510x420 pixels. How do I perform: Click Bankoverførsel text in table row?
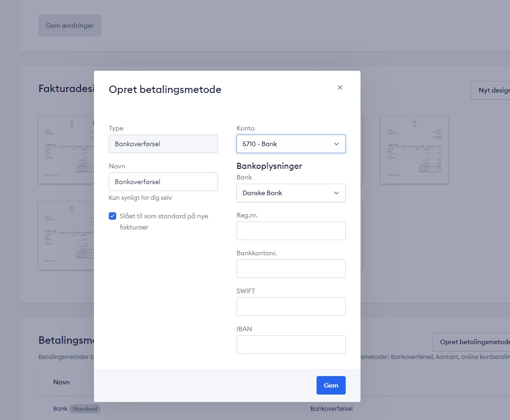coord(331,408)
